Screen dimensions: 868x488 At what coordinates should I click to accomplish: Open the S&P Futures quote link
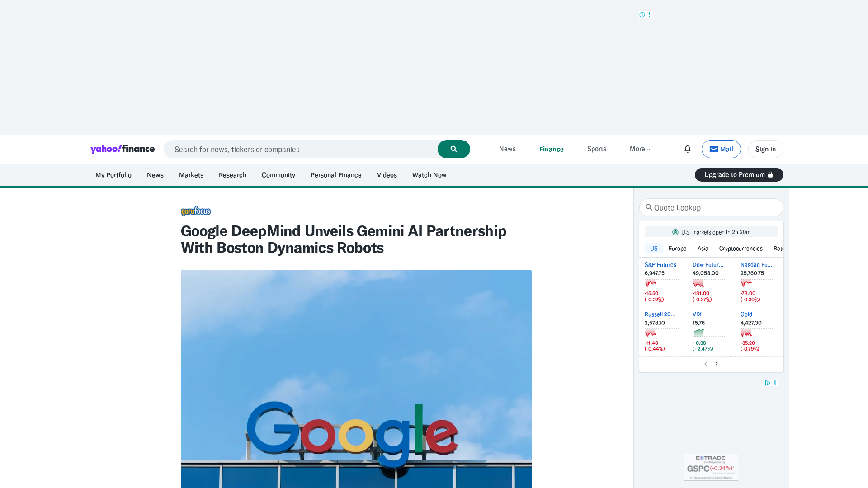[x=660, y=265]
